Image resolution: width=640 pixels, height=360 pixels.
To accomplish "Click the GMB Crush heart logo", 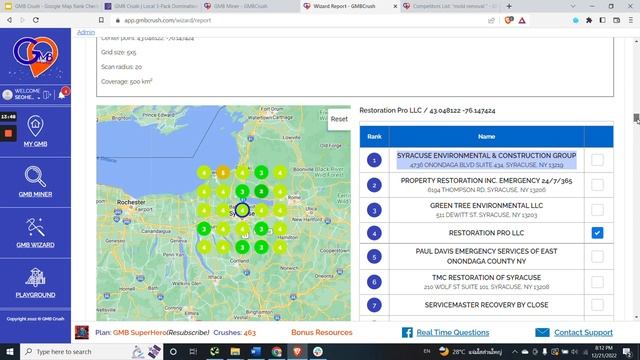I will pyautogui.click(x=36, y=56).
